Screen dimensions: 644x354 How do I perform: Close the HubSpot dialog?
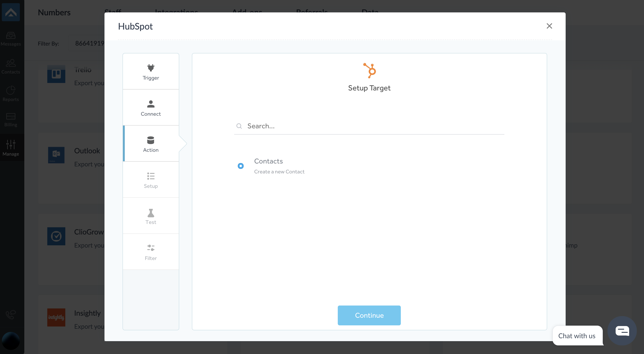549,26
